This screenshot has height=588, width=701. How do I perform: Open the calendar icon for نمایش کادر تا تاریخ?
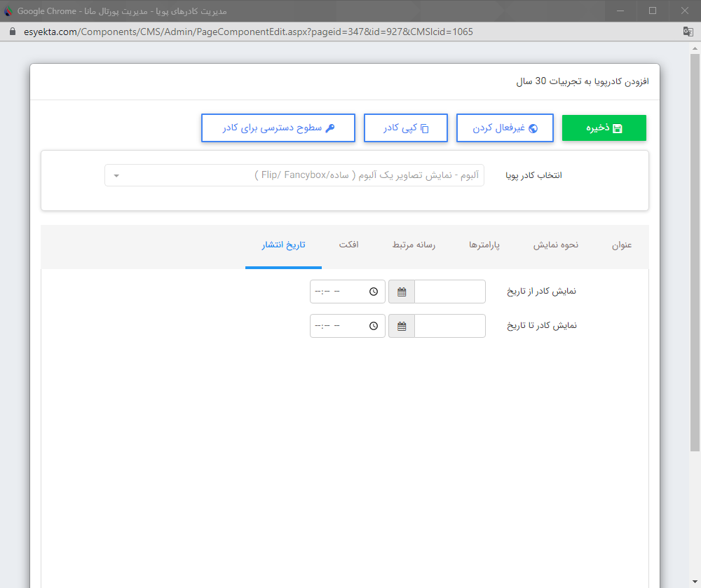pos(401,325)
